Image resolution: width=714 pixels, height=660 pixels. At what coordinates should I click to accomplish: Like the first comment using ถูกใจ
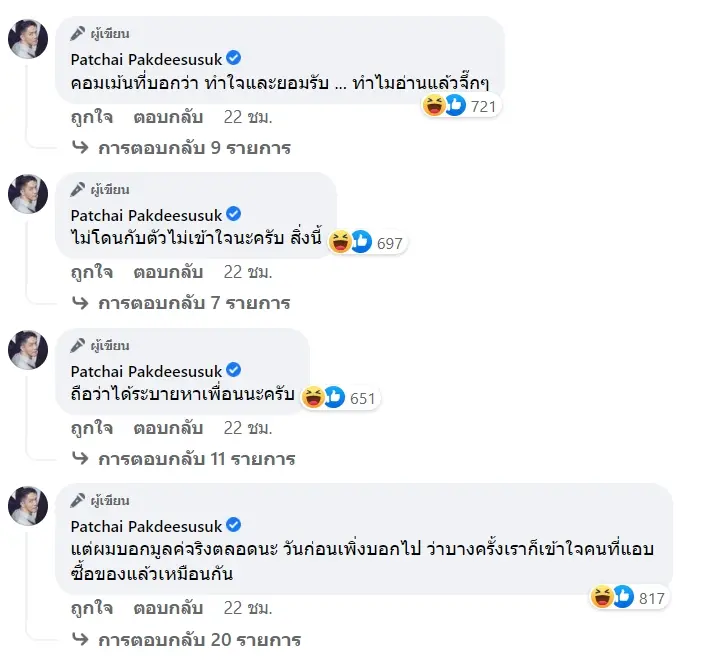click(91, 117)
